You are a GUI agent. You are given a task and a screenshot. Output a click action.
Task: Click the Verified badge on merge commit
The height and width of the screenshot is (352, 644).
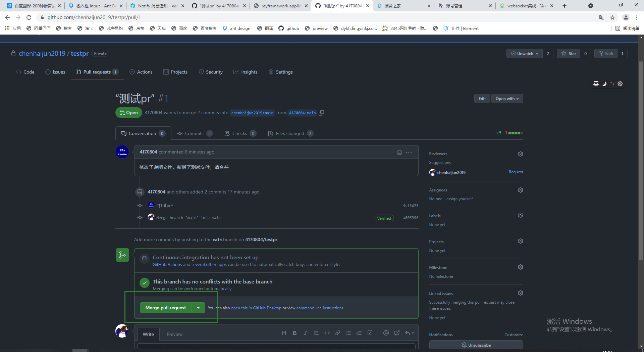coord(384,218)
